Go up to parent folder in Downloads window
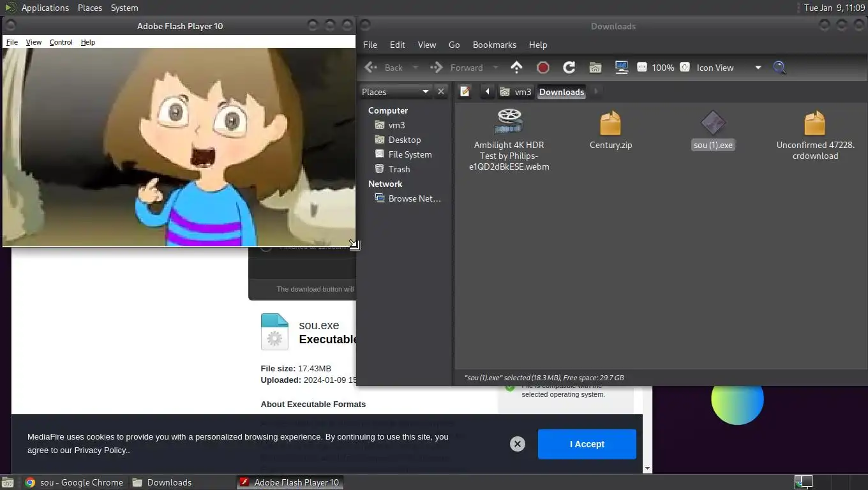 516,68
